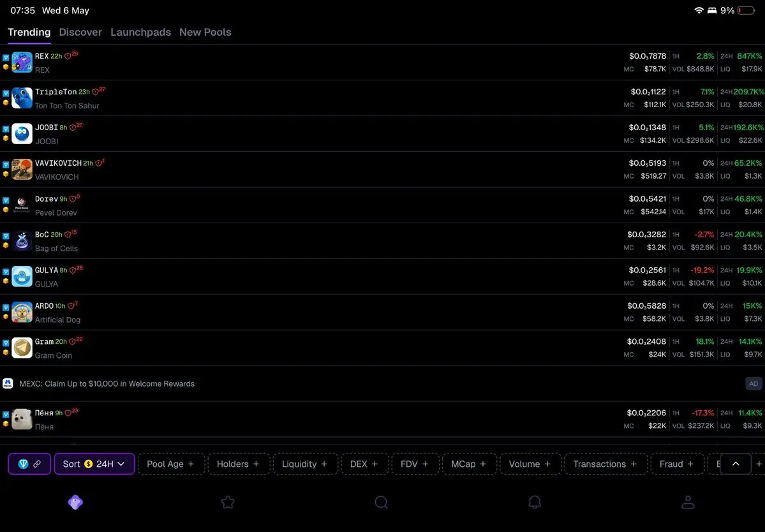Viewport: 765px width, 532px height.
Task: Add the FDV filter
Action: click(x=414, y=464)
